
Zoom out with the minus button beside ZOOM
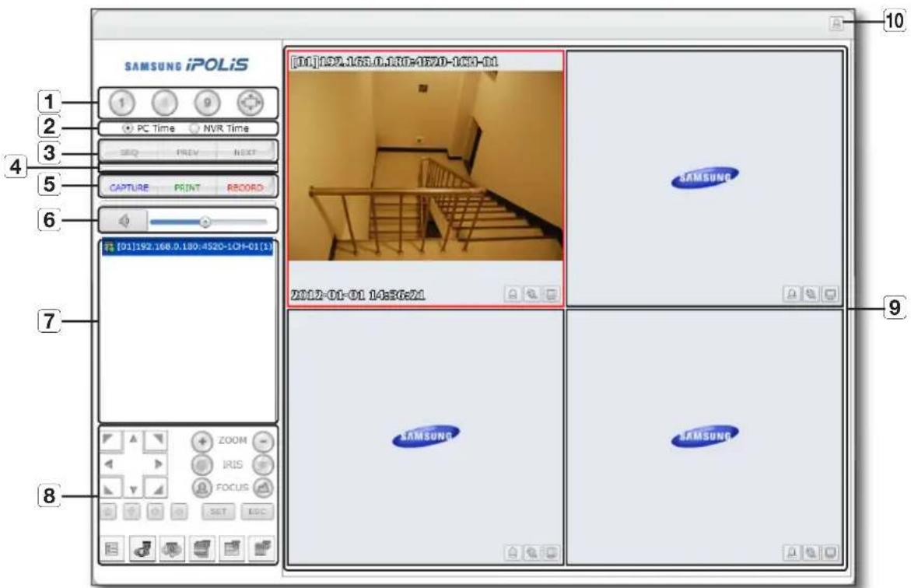(x=263, y=442)
